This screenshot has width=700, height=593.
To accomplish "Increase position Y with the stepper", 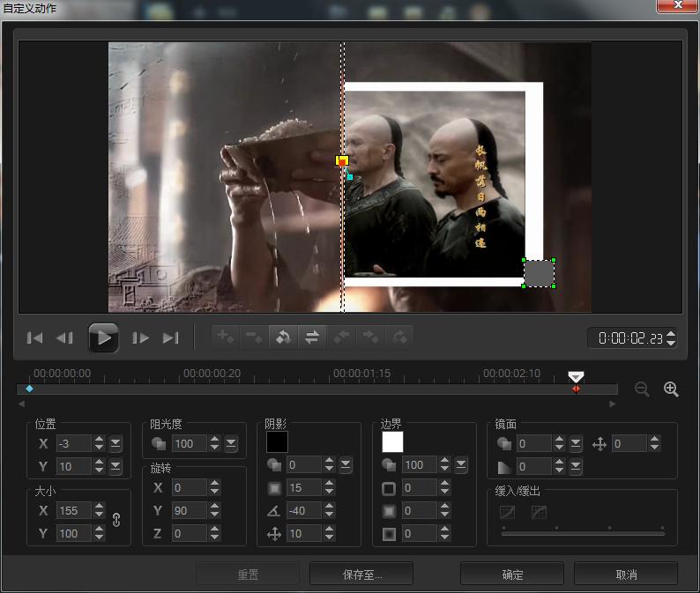I will [x=99, y=463].
